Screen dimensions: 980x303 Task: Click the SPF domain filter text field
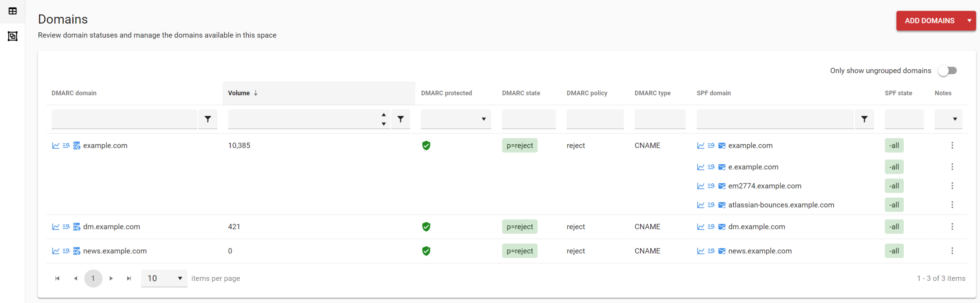[x=774, y=119]
